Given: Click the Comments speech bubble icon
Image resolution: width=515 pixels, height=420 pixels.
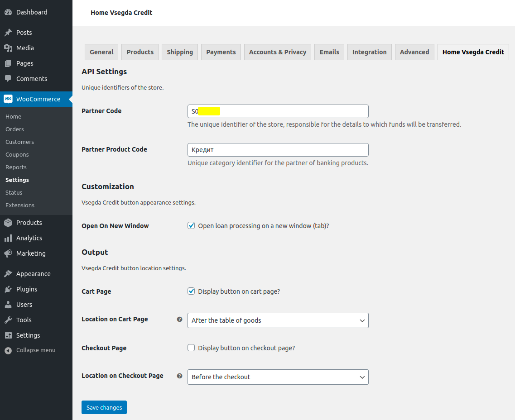Looking at the screenshot, I should coord(8,79).
